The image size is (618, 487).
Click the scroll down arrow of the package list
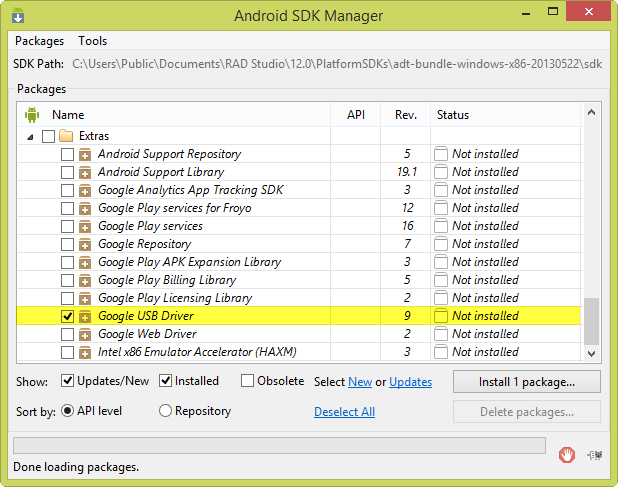pyautogui.click(x=591, y=353)
